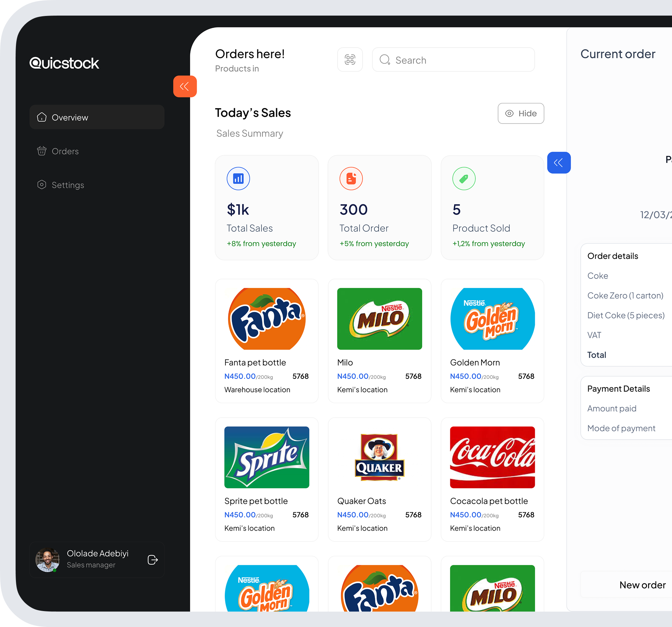Viewport: 672px width, 627px height.
Task: Click bottom row Fanta logo
Action: point(380,589)
